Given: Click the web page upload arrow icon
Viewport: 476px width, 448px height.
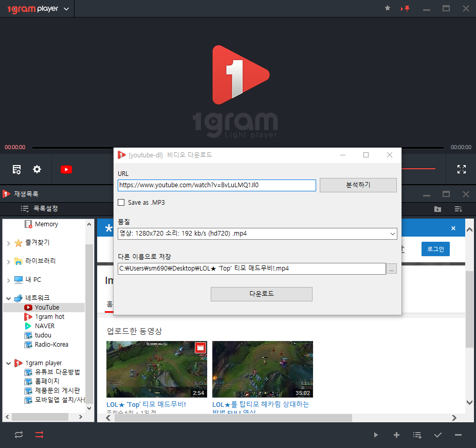Looking at the screenshot, I should (x=402, y=249).
